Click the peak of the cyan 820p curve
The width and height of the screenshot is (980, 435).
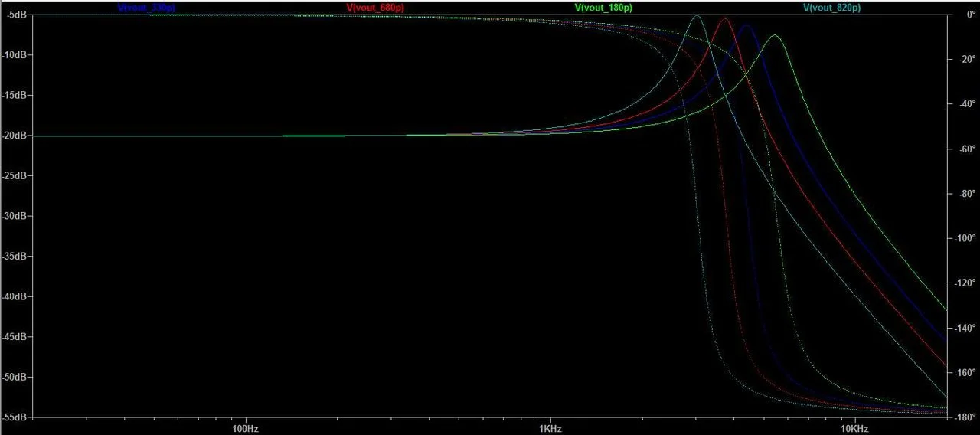click(x=697, y=16)
